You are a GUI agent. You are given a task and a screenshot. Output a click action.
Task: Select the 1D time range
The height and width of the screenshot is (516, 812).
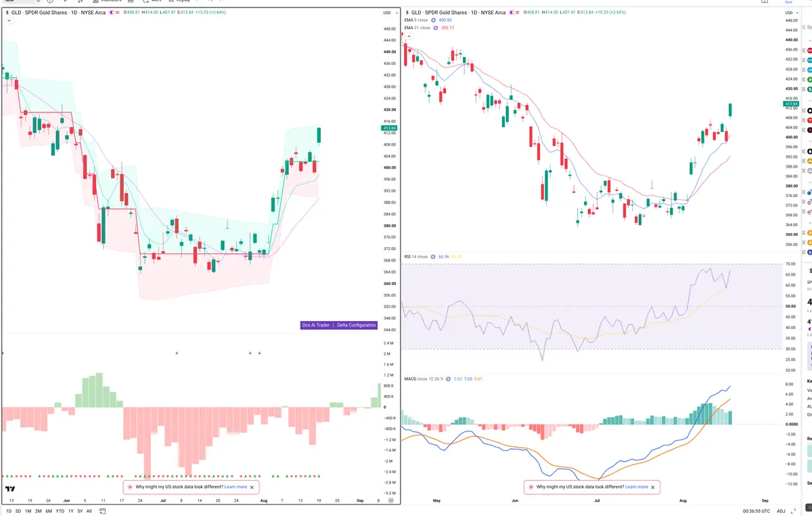(x=9, y=511)
